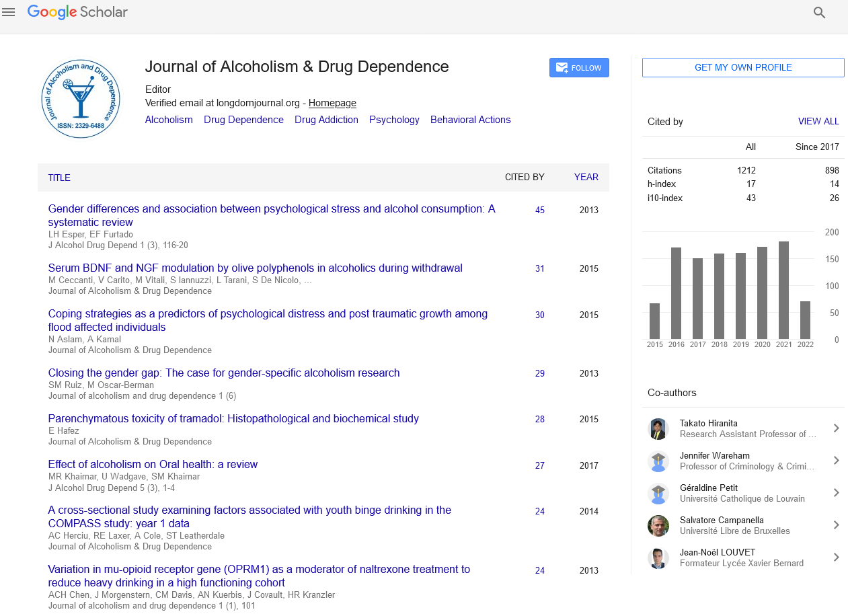848x616 pixels.
Task: Click the search magnifier icon
Action: [x=819, y=13]
